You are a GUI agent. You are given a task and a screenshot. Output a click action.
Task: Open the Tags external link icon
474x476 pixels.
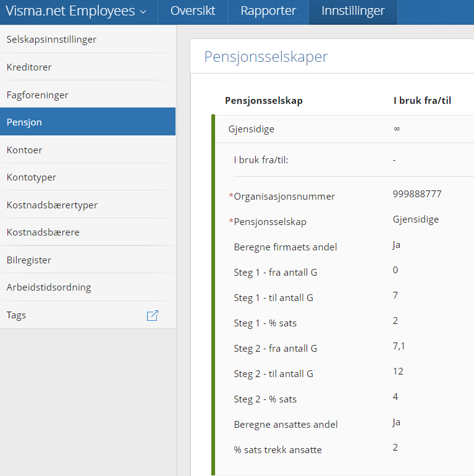(153, 315)
